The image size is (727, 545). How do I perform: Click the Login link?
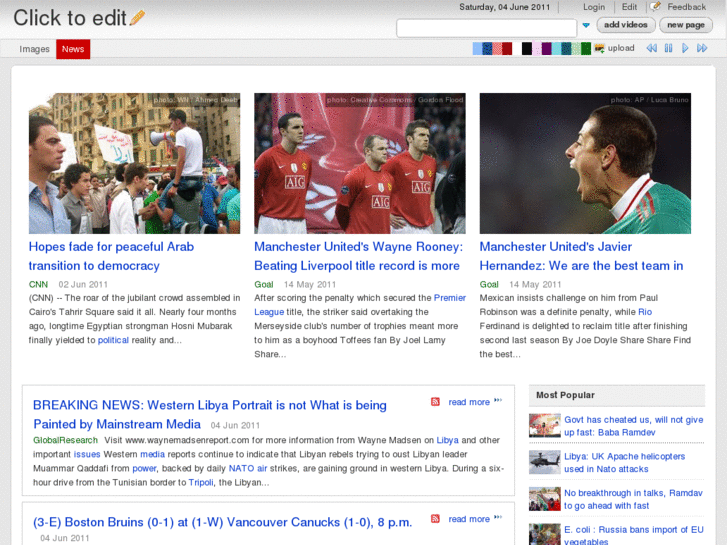[x=594, y=7]
